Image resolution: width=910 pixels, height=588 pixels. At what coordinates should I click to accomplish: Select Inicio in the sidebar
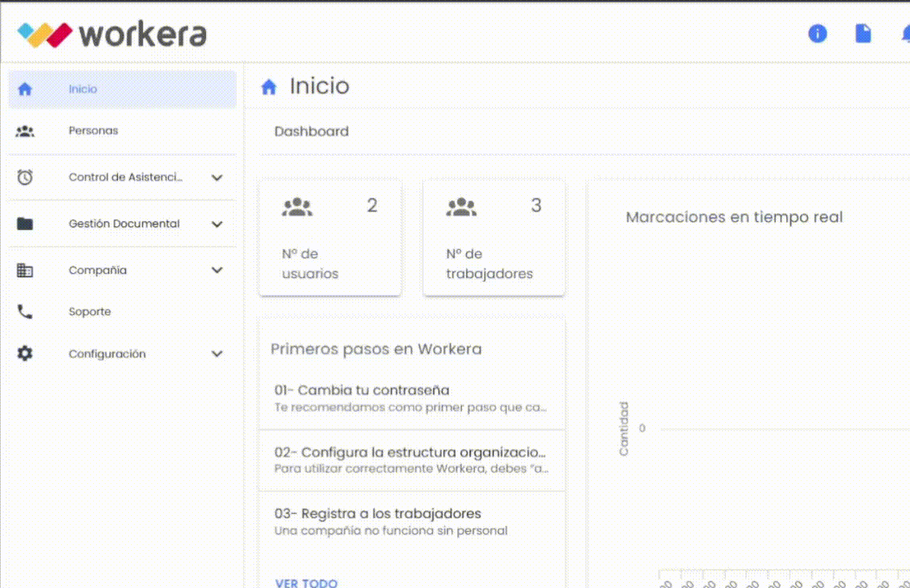(122, 89)
